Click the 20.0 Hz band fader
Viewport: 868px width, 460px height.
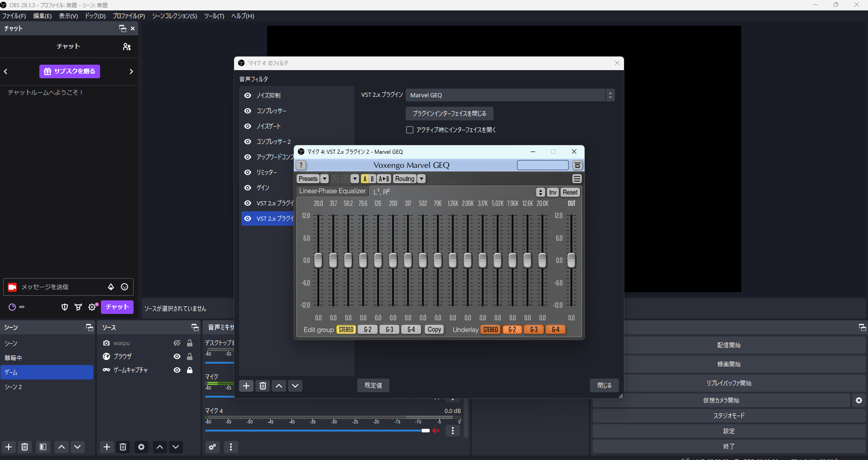pos(318,260)
